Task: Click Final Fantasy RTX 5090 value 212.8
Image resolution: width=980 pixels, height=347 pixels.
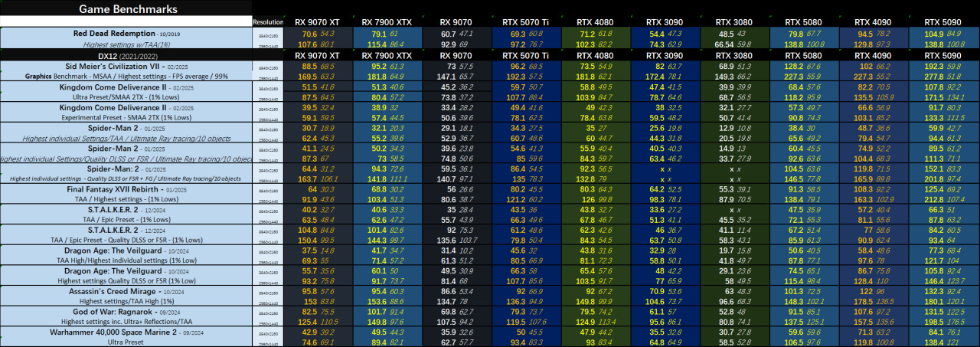Action: click(x=933, y=200)
